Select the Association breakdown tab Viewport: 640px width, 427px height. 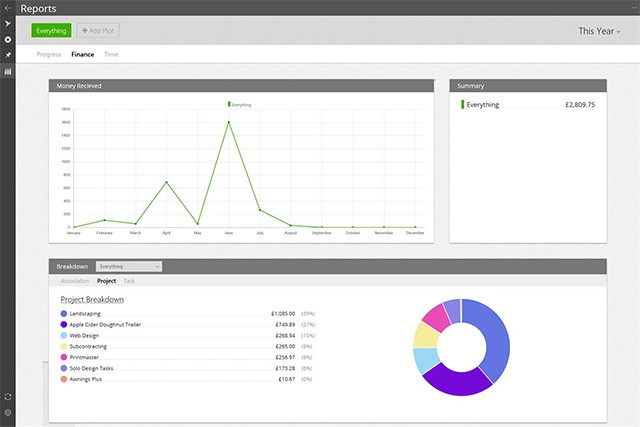click(75, 281)
